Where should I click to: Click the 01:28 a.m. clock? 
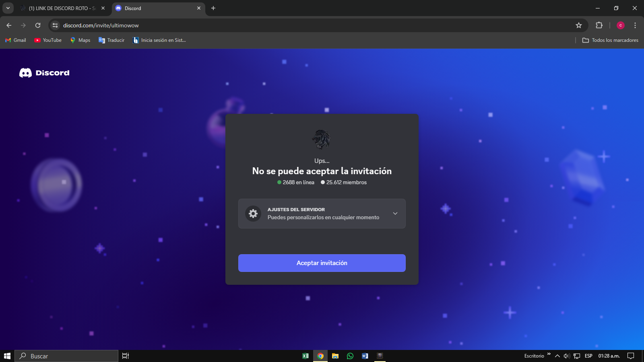tap(609, 356)
